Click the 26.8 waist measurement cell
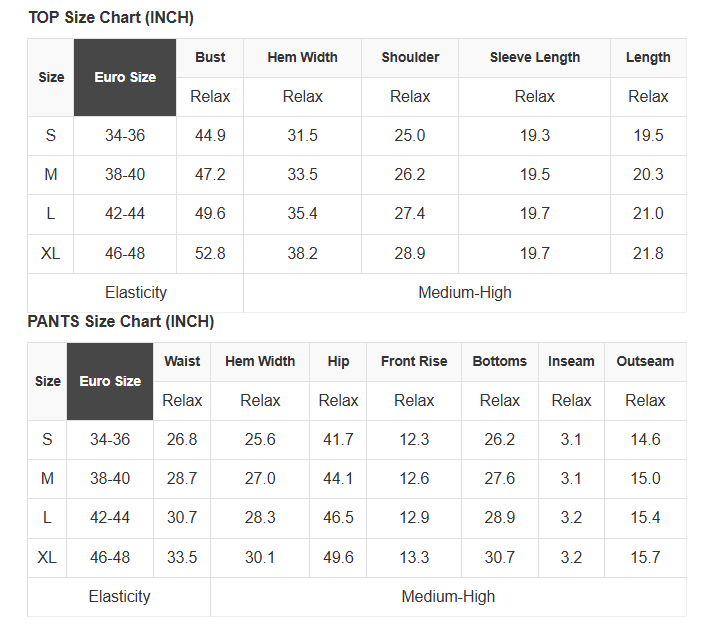Viewport: 710px width, 625px height. [182, 439]
